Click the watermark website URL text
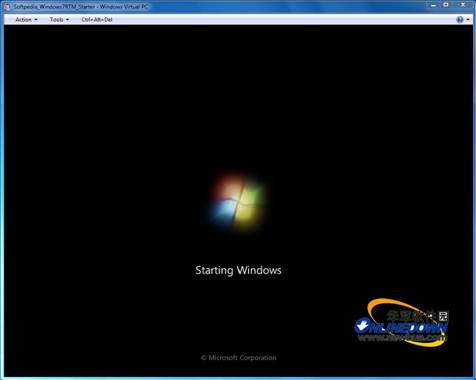This screenshot has width=476, height=380. pyautogui.click(x=402, y=338)
